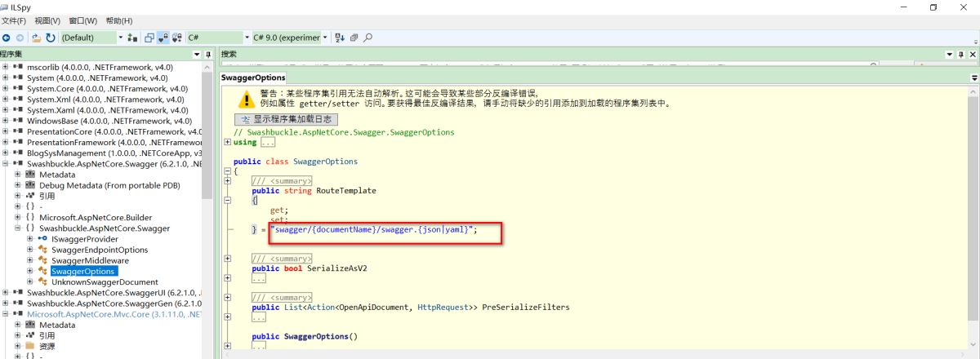Collapse the Swashbuckle.AspNetCore.Swagger assembly node
This screenshot has width=980, height=359.
(x=6, y=163)
